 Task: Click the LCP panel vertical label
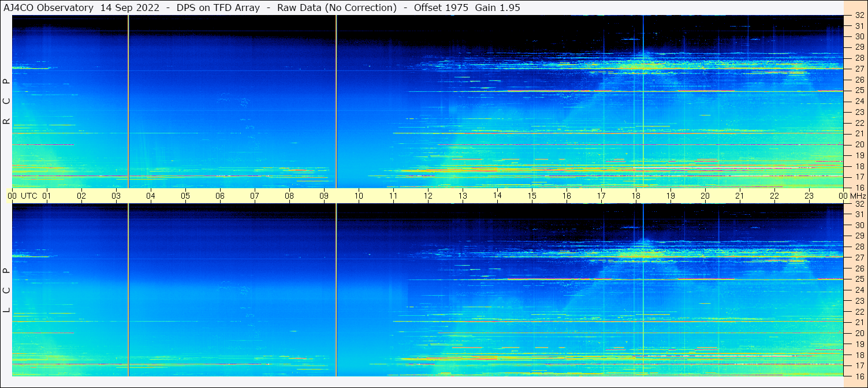(7, 290)
